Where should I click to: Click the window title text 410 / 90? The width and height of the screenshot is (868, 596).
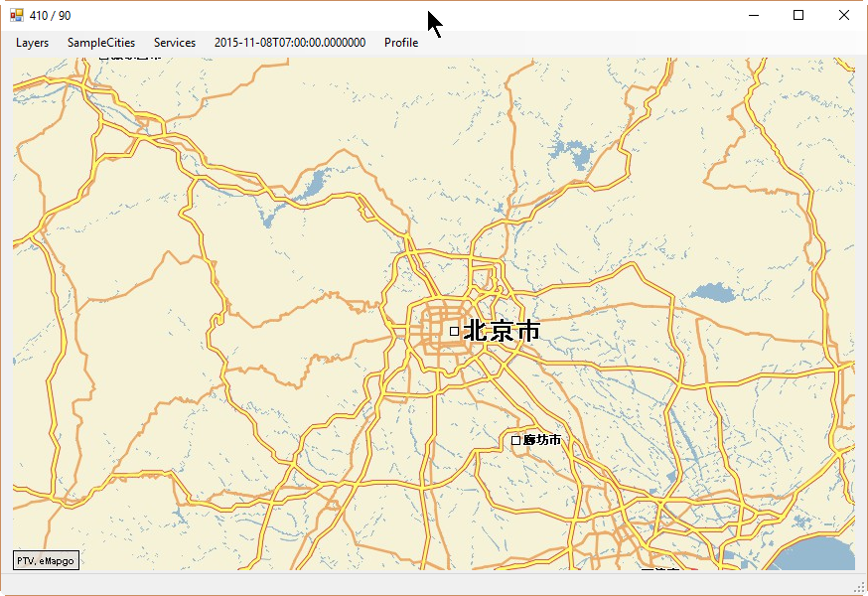click(x=51, y=15)
